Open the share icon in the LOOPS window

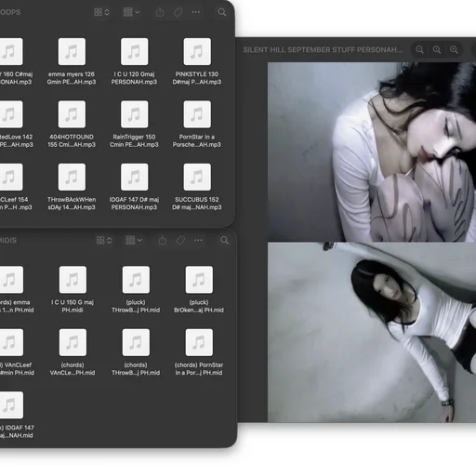160,12
